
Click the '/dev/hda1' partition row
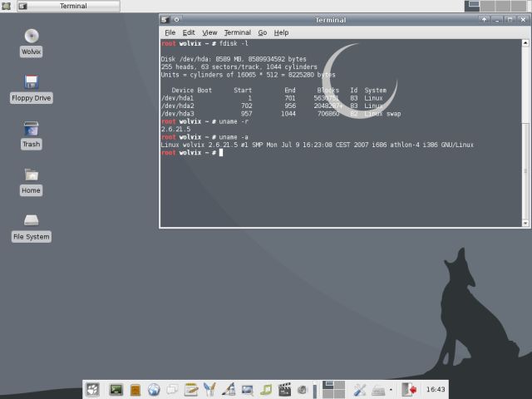(x=272, y=98)
